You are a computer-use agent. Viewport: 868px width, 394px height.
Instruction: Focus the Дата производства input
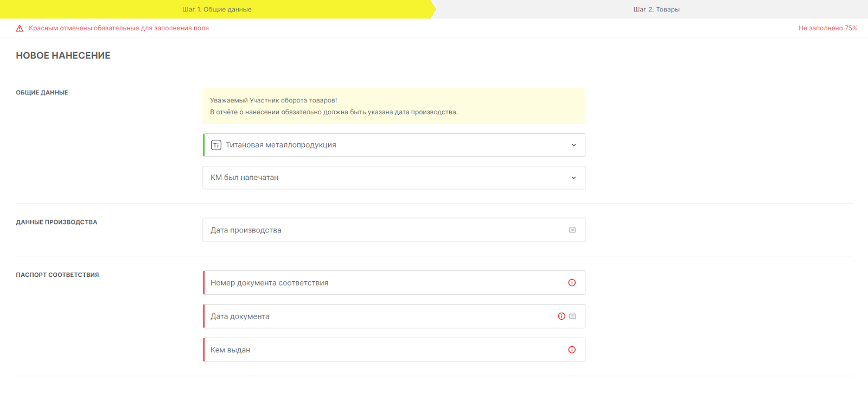click(394, 230)
